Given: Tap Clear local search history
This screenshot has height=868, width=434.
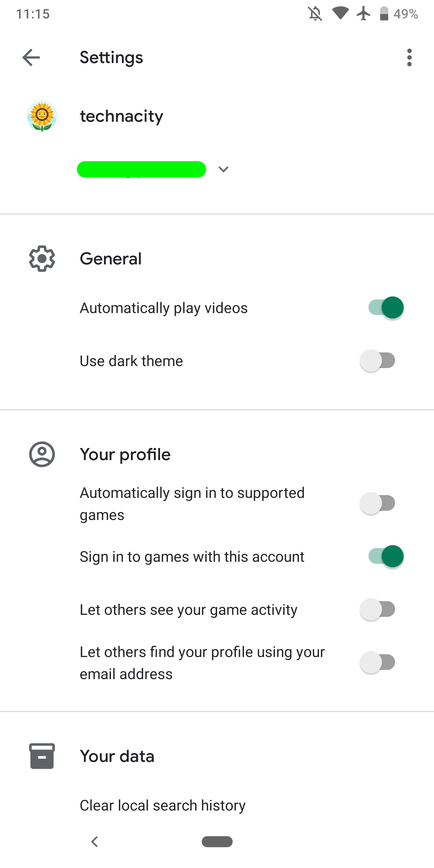Looking at the screenshot, I should 162,805.
